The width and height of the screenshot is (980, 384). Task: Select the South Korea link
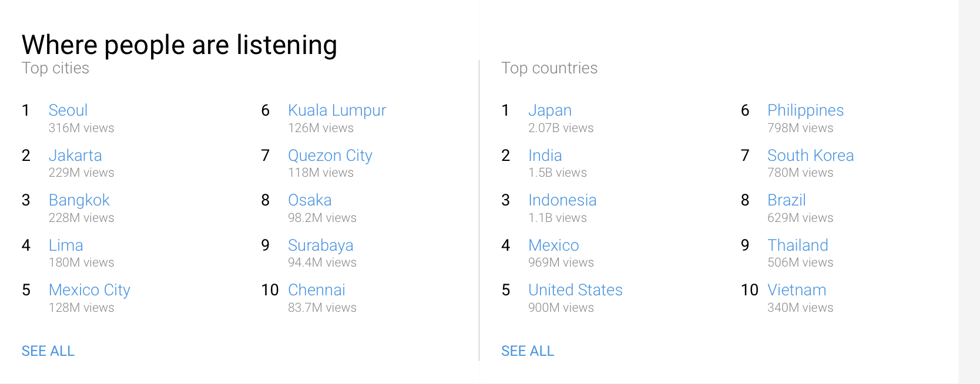(x=810, y=156)
